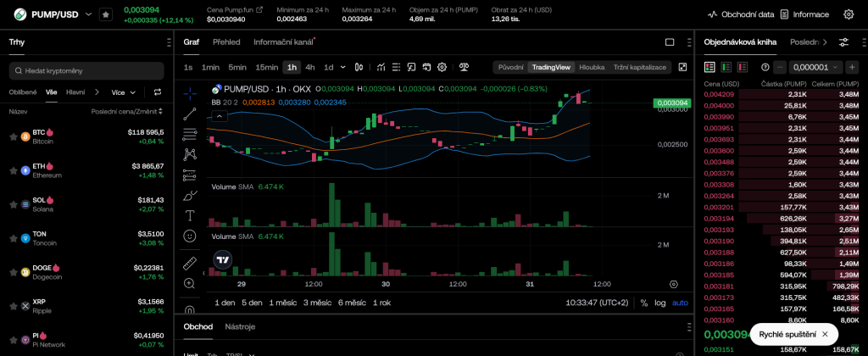Open the chart alert note icon
Image resolution: width=868 pixels, height=356 pixels.
(411, 68)
